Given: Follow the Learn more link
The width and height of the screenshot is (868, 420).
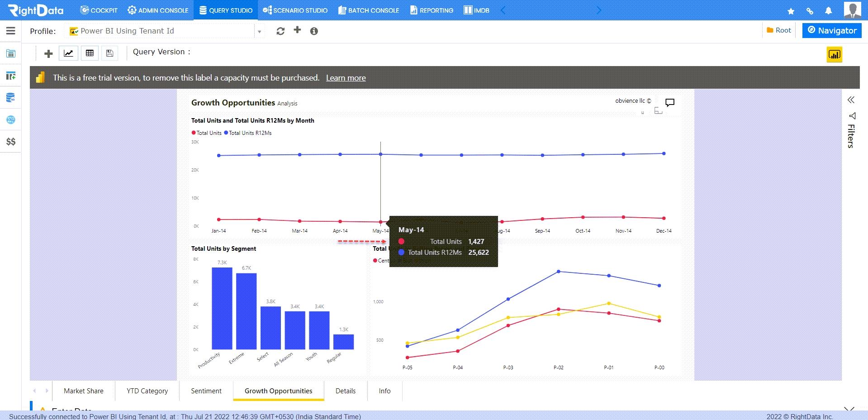Looking at the screenshot, I should coord(346,78).
